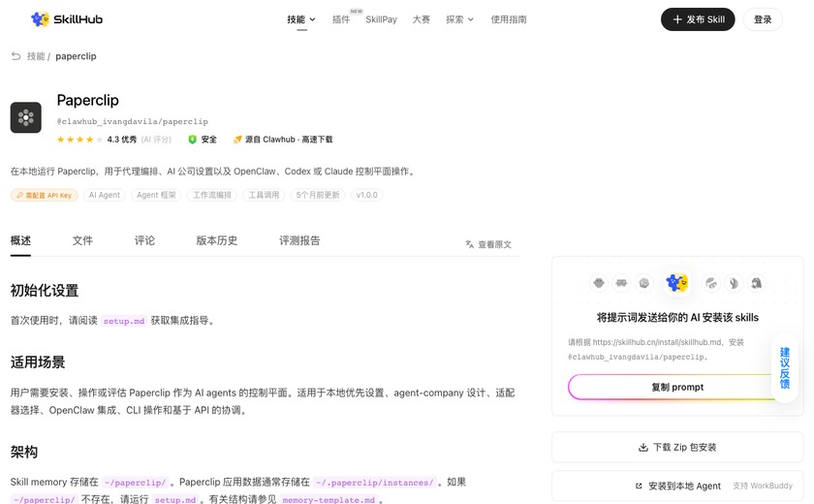Click the v1.0.0 version tag

tap(366, 195)
